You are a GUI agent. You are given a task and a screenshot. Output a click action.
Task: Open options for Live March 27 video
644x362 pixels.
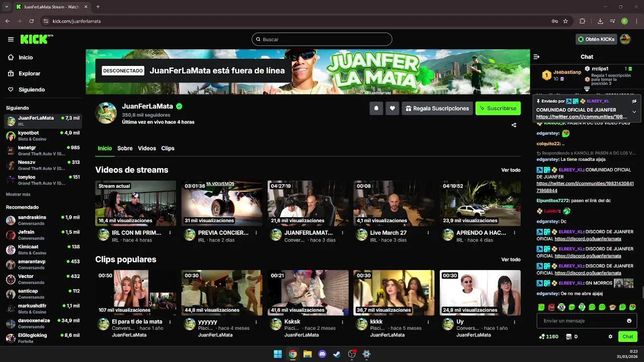pos(428,233)
